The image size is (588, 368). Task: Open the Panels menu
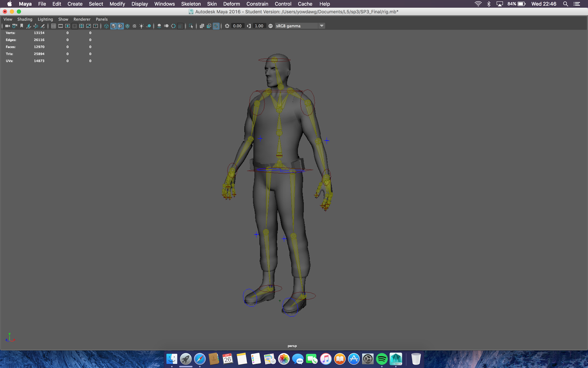[101, 19]
